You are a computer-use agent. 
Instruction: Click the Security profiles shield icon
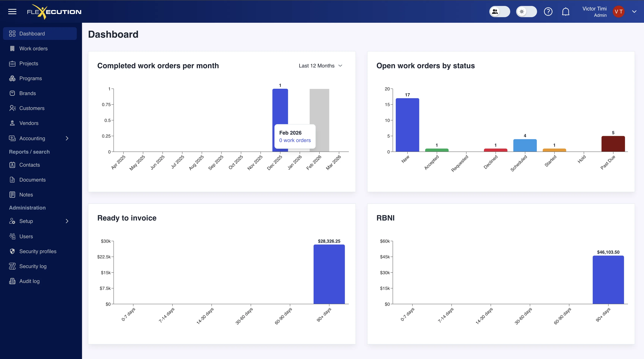point(12,251)
